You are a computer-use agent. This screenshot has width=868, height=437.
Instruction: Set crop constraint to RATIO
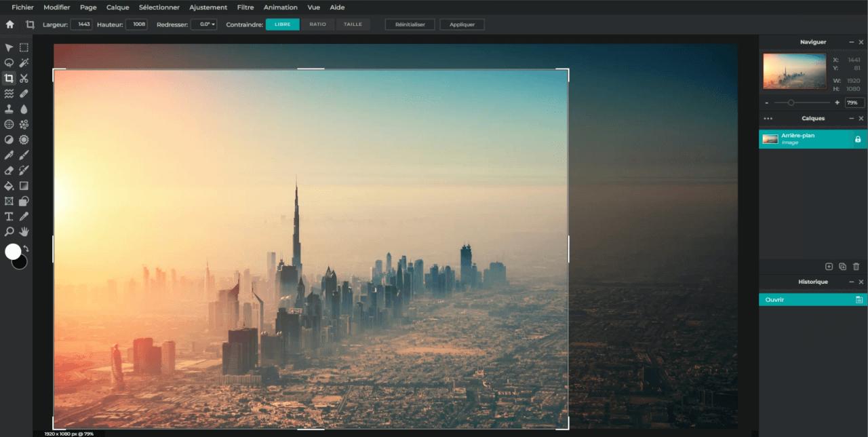click(317, 24)
